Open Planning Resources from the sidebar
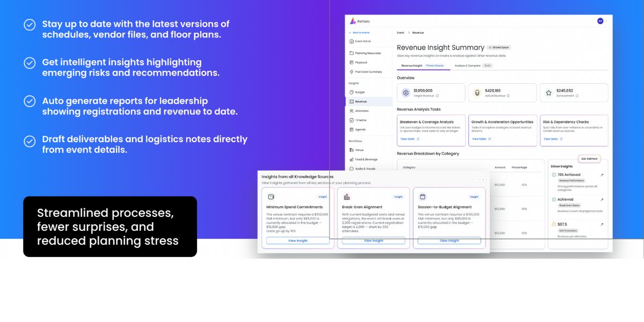The image size is (644, 322). (x=367, y=53)
